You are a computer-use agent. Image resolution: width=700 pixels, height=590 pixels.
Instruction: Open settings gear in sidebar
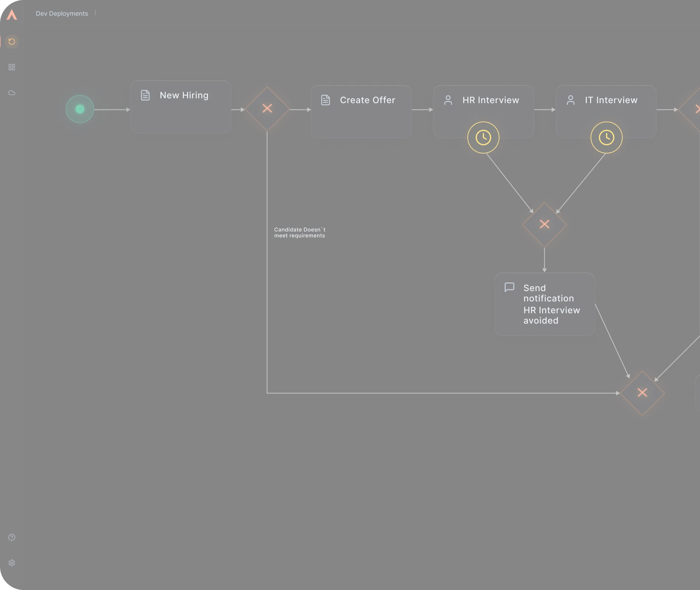[x=12, y=563]
